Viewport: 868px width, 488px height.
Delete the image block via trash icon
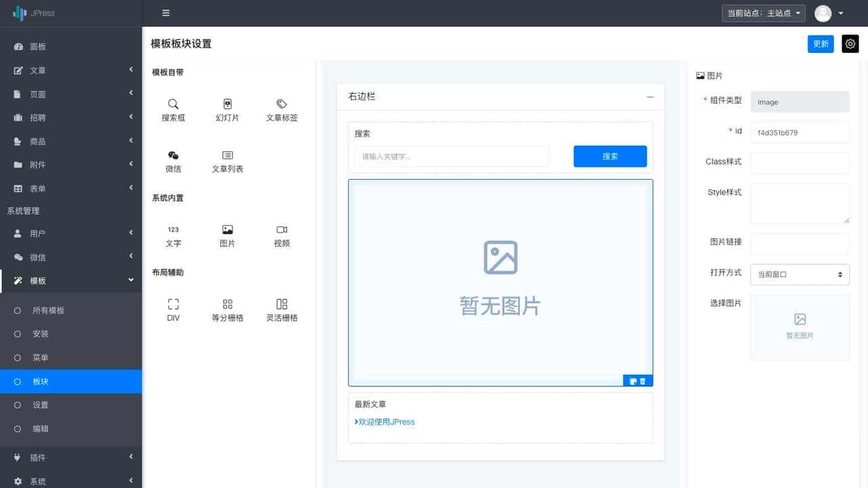(x=642, y=381)
